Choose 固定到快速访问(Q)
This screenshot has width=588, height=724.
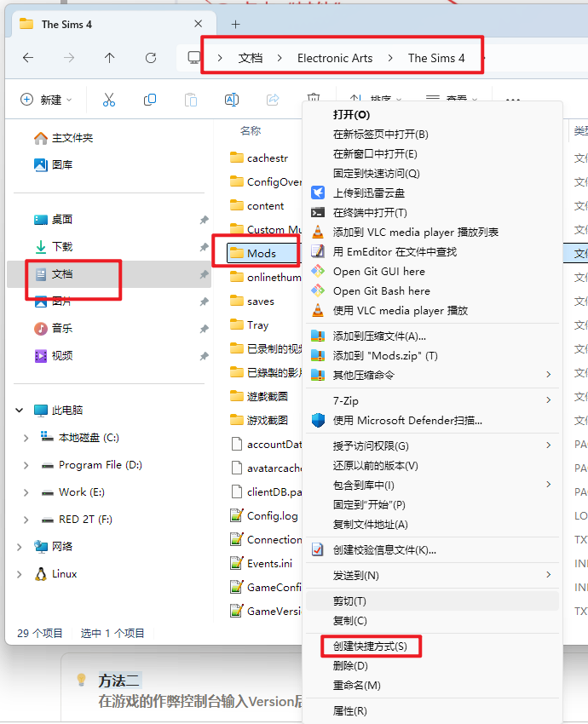pos(377,174)
